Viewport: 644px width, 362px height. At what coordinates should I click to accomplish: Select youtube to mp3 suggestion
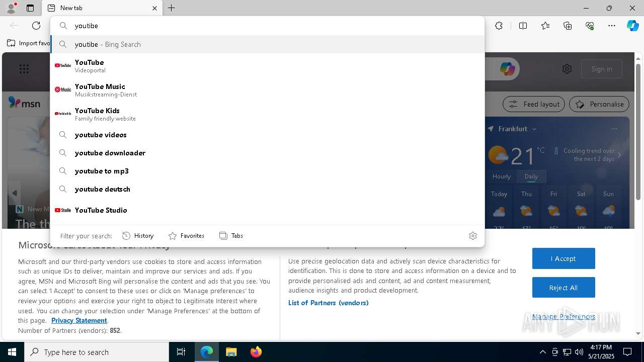point(267,171)
